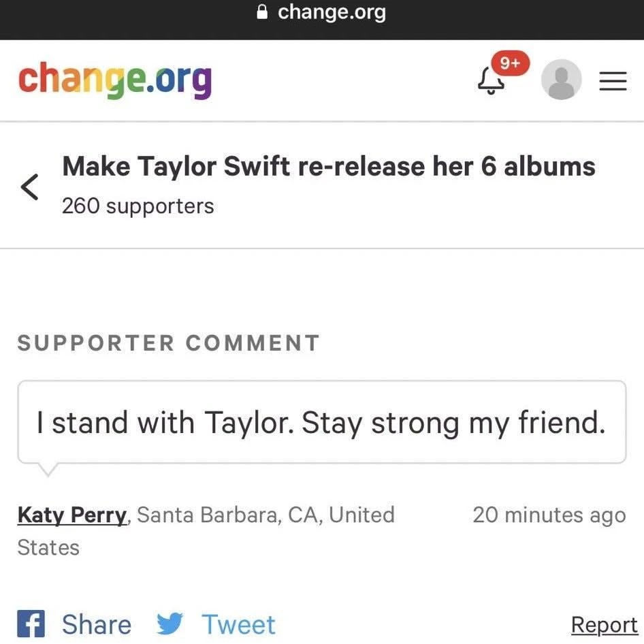Report this supporter comment
The width and height of the screenshot is (644, 644).
pyautogui.click(x=603, y=624)
